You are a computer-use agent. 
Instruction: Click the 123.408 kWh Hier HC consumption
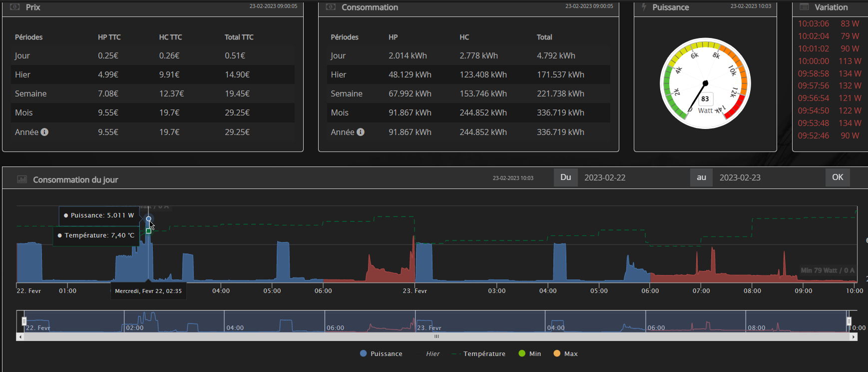(x=483, y=74)
